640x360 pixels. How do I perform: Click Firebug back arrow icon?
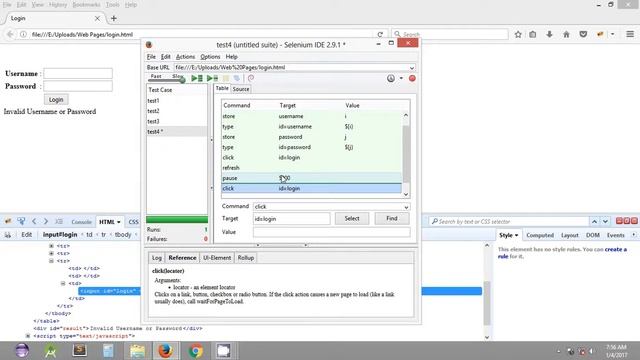click(34, 221)
